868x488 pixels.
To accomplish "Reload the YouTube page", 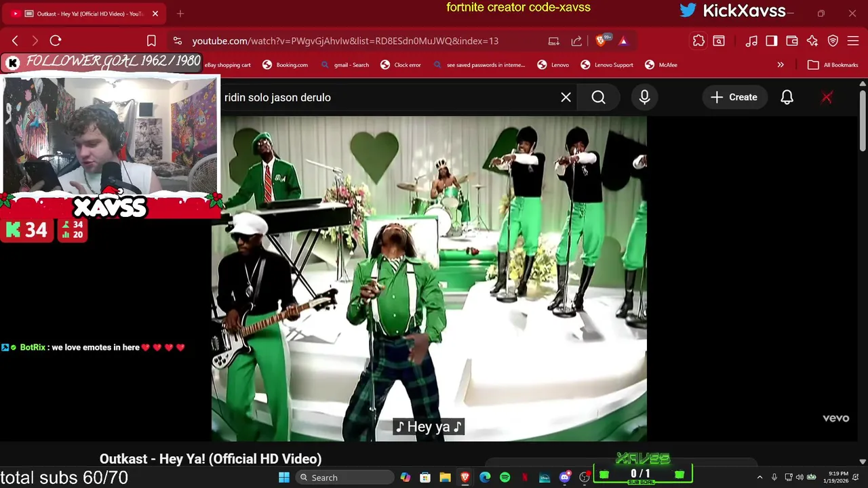I will 56,41.
